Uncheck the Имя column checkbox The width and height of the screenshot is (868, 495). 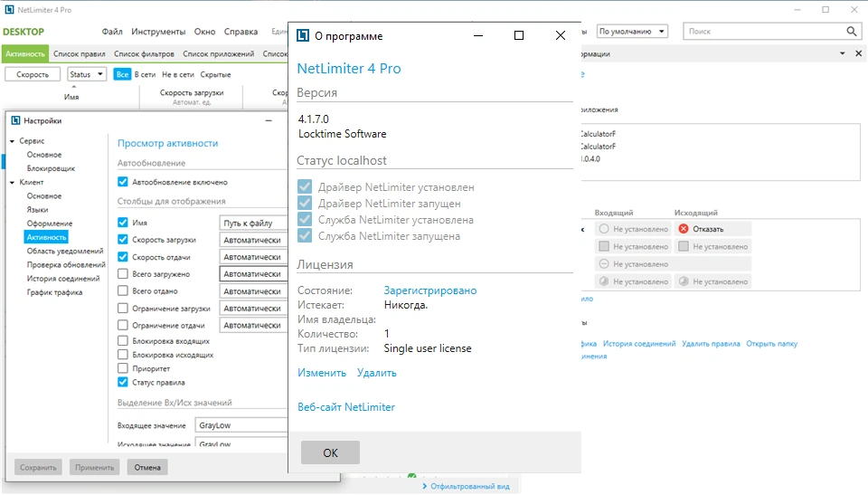(x=123, y=223)
